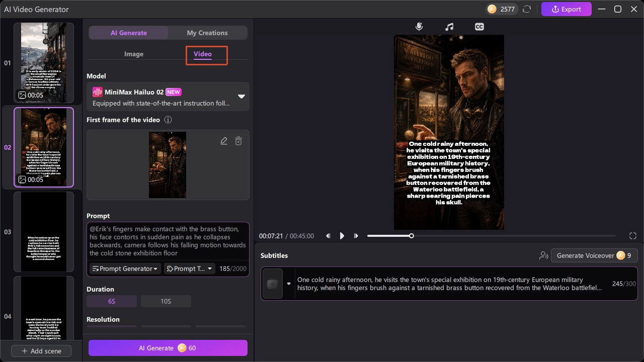Click the main video preview image

point(449,132)
